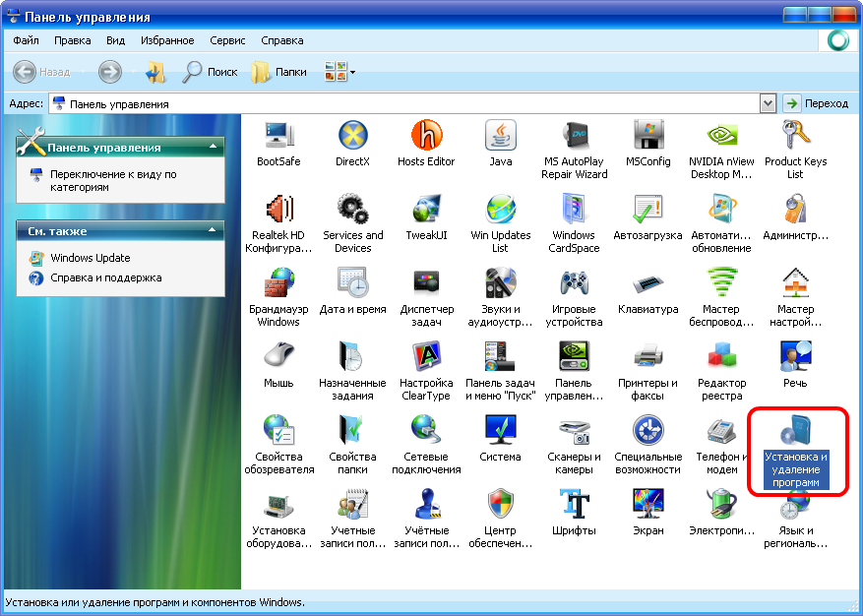863x616 pixels.
Task: Open the Брандмауэр Windows icon
Action: [x=278, y=283]
